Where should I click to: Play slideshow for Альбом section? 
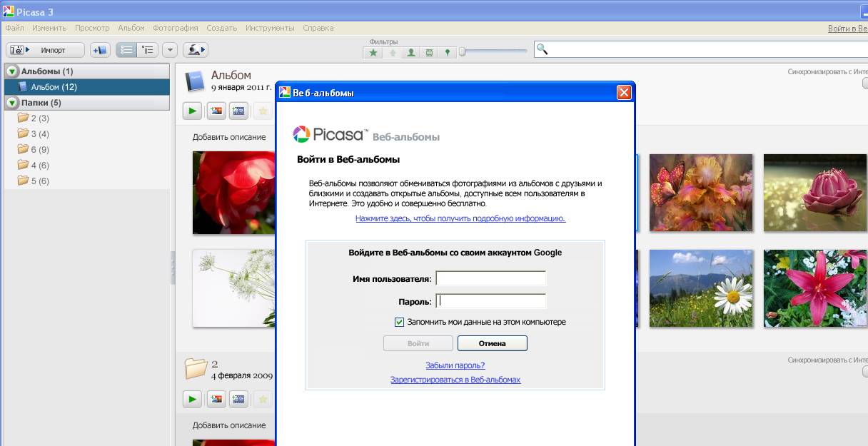(192, 111)
